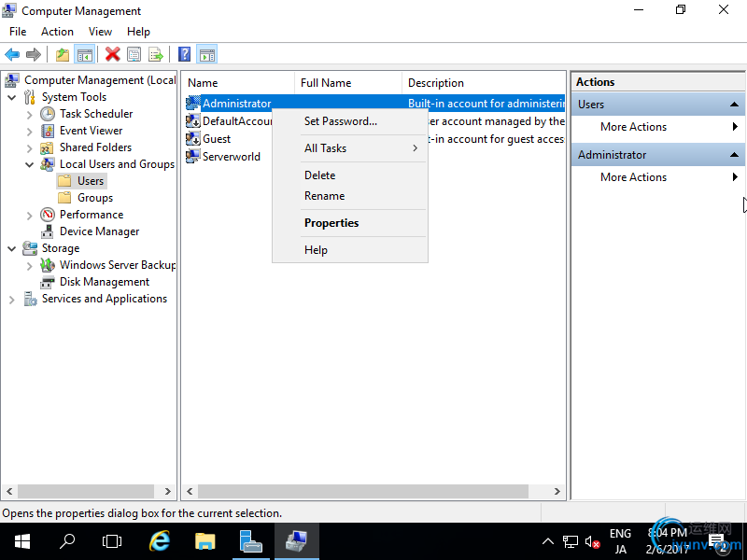This screenshot has width=747, height=560.
Task: Click Help in the context menu
Action: pos(350,250)
